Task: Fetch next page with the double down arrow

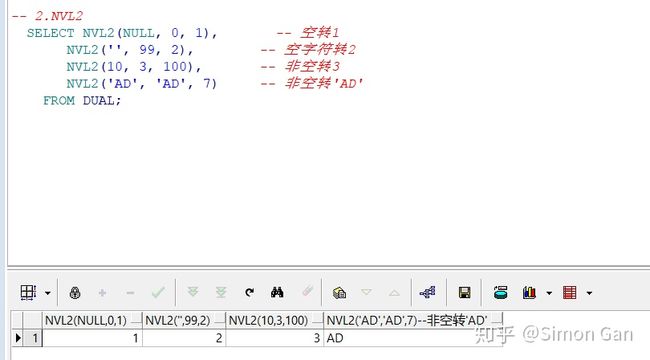Action: 192,292
